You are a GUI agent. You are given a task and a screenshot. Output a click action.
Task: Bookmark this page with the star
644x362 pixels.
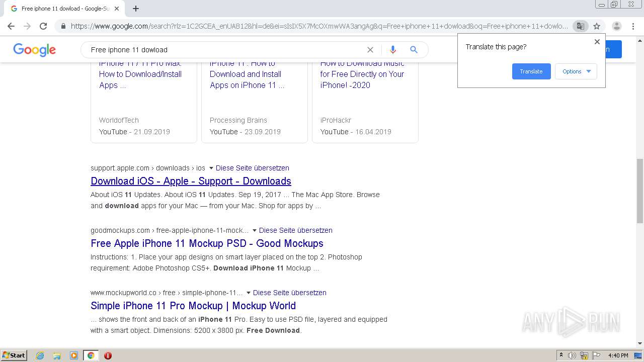pyautogui.click(x=597, y=26)
